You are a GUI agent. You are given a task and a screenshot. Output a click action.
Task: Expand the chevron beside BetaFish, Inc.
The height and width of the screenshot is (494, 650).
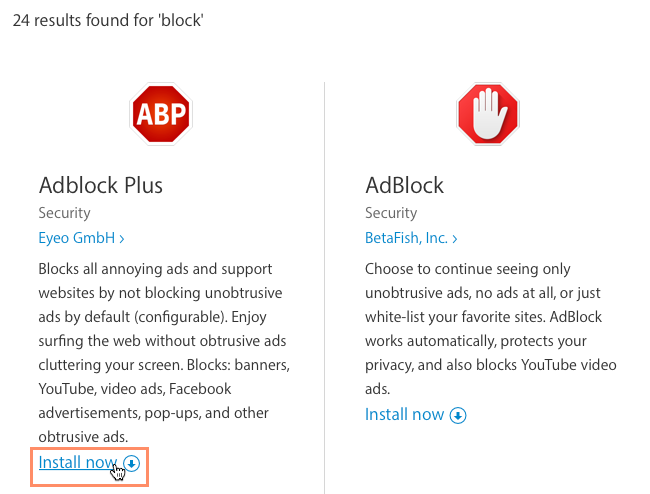(x=454, y=239)
